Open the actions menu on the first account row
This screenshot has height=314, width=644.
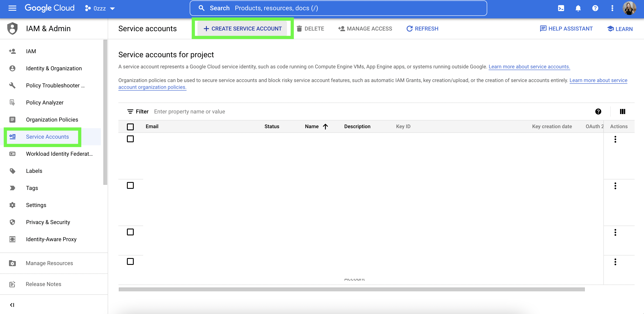pyautogui.click(x=615, y=139)
